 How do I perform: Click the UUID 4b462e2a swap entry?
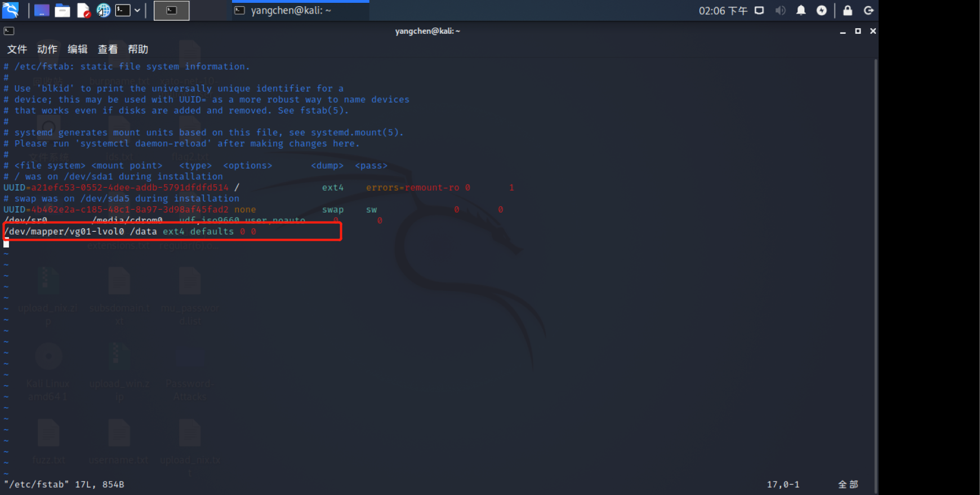pyautogui.click(x=116, y=210)
